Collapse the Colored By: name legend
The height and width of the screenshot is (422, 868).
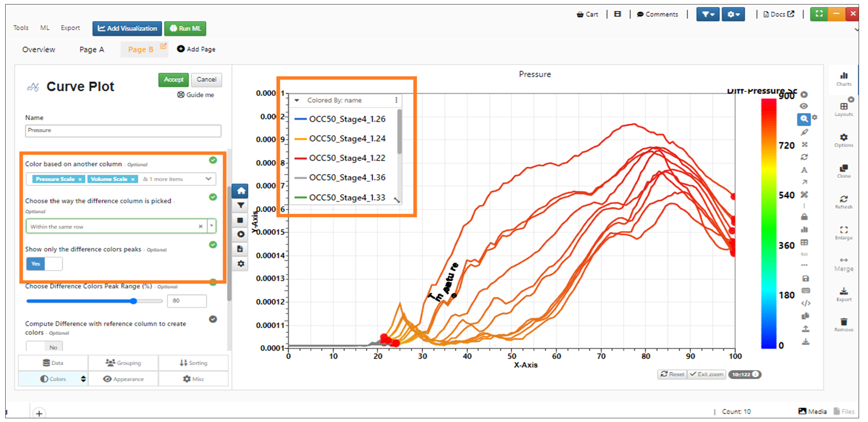tap(297, 100)
